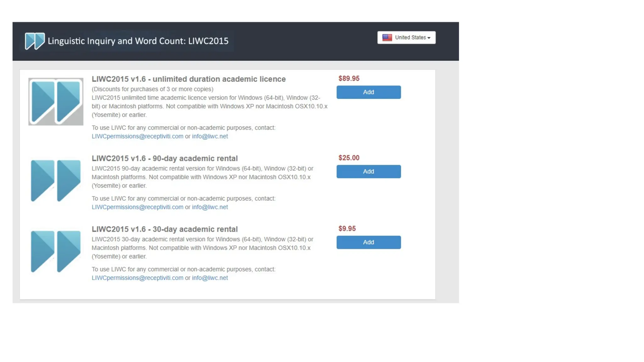Image resolution: width=644 pixels, height=362 pixels.
Task: Click the 90-day academic rental title
Action: 164,158
